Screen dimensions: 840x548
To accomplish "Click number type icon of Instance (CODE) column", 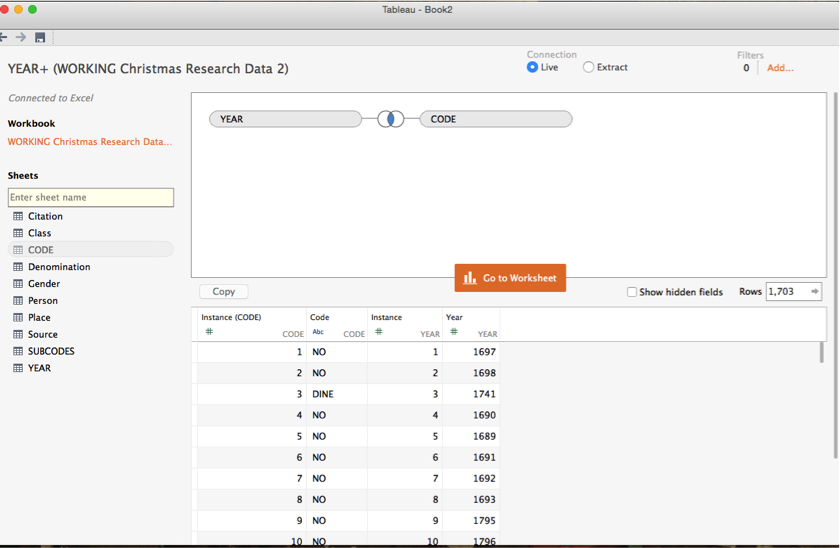I will [x=209, y=332].
